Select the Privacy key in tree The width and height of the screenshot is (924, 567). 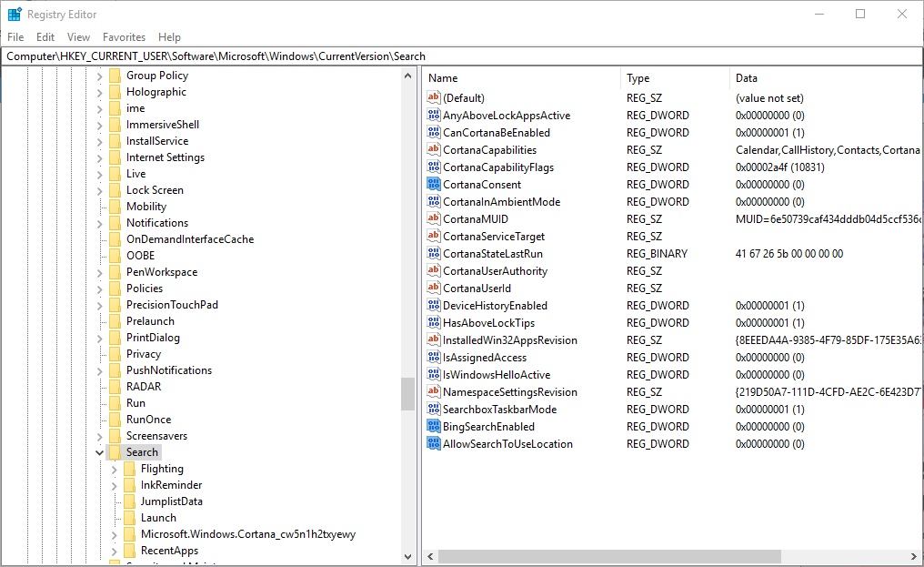pos(143,354)
